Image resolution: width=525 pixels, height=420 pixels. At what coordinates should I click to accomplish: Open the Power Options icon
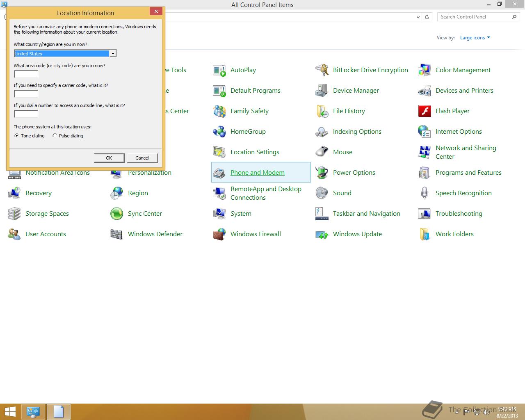coord(322,173)
